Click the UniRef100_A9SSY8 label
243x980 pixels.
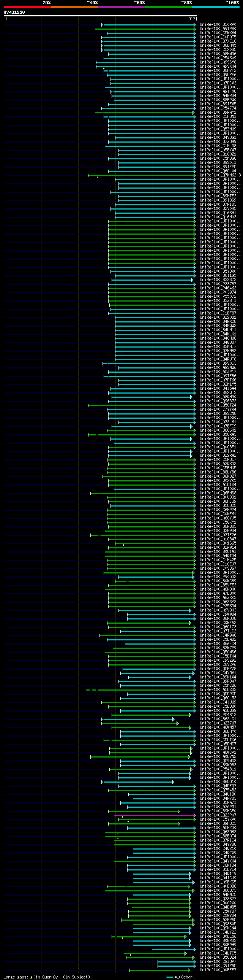[218, 62]
